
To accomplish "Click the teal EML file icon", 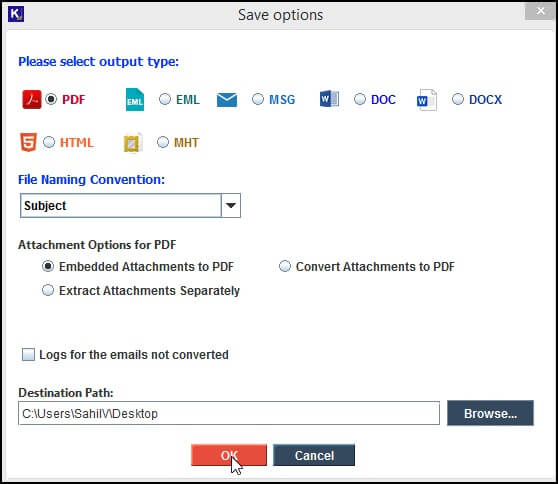I will [135, 100].
